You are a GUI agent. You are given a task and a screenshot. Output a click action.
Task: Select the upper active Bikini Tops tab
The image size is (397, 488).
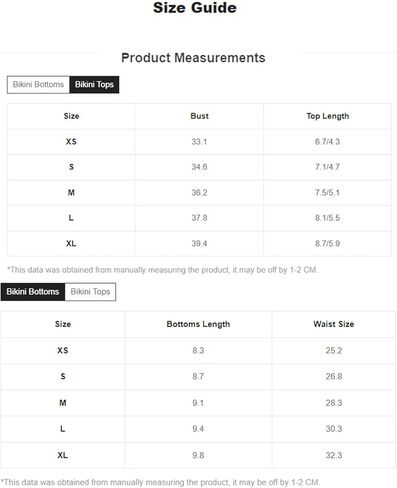click(94, 85)
